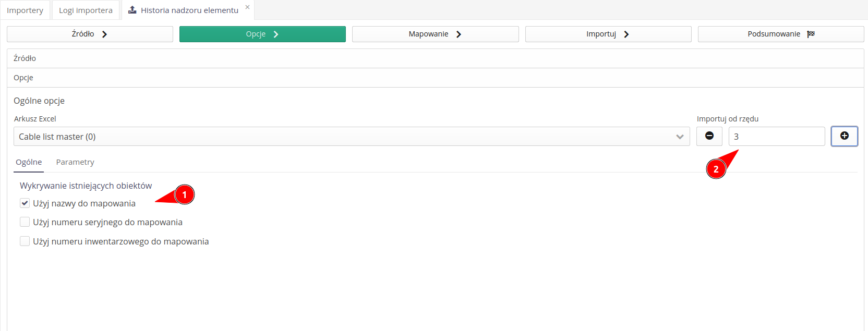This screenshot has width=868, height=331.
Task: Click the chevron arrow beside Źródło step
Action: (104, 34)
